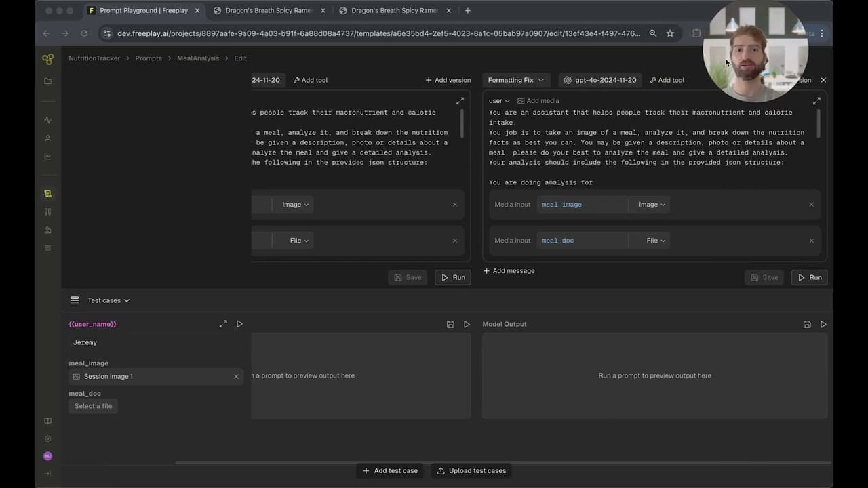
Task: Add a new test case
Action: pyautogui.click(x=390, y=470)
